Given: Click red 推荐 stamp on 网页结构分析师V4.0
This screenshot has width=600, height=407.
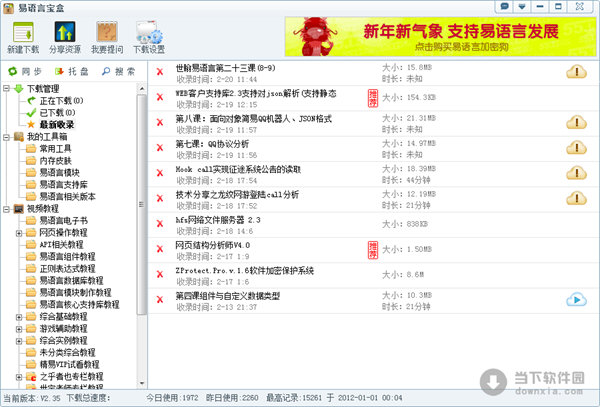Looking at the screenshot, I should (x=374, y=248).
